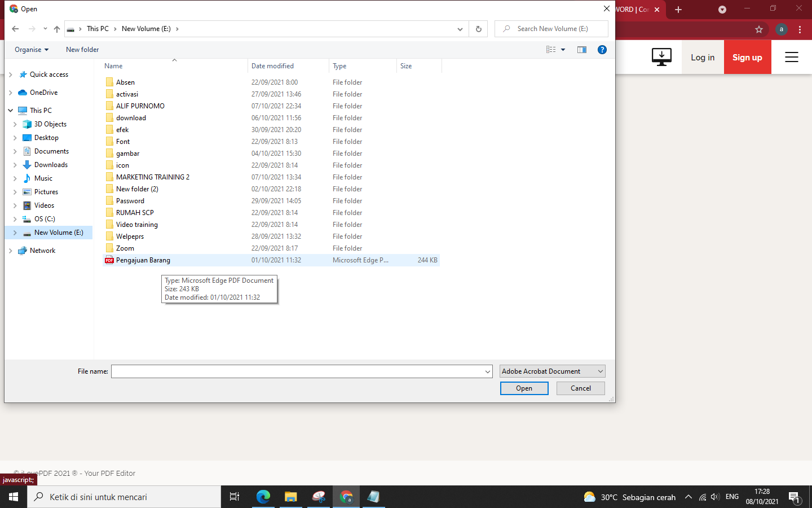Expand the view options dropdown arrow
812x508 pixels.
[x=562, y=50]
